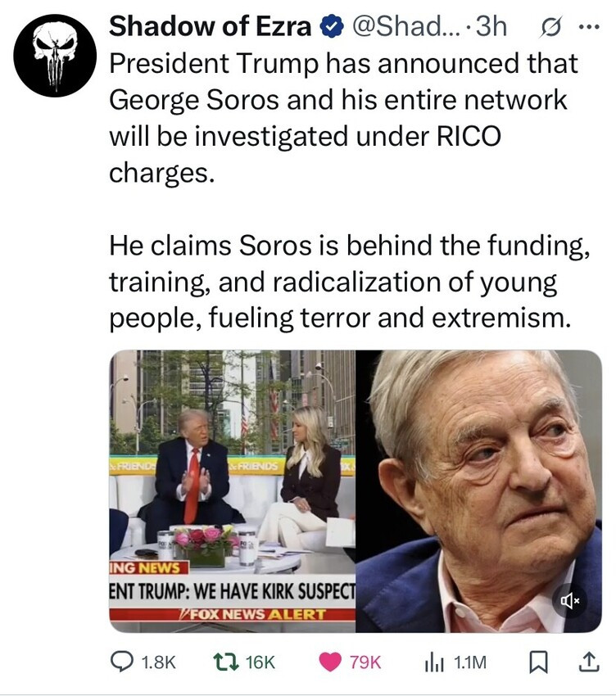Bookmark this post

538,662
